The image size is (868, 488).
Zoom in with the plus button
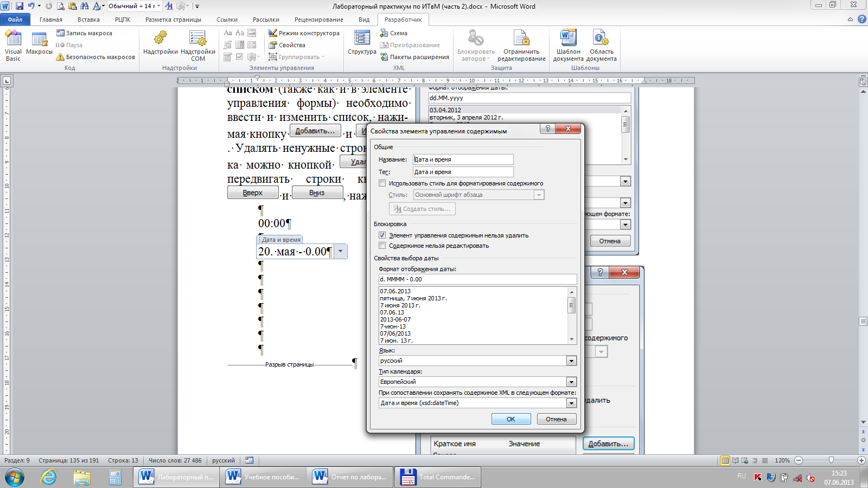pyautogui.click(x=861, y=460)
